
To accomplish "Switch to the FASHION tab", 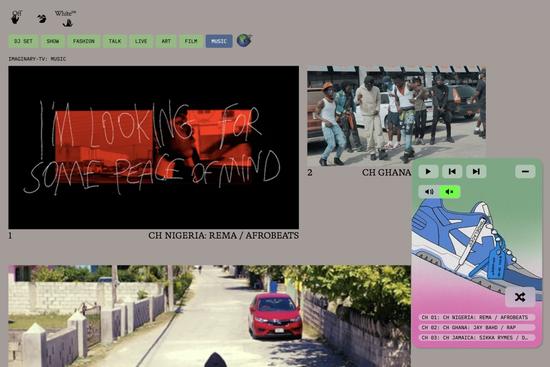I will (83, 41).
